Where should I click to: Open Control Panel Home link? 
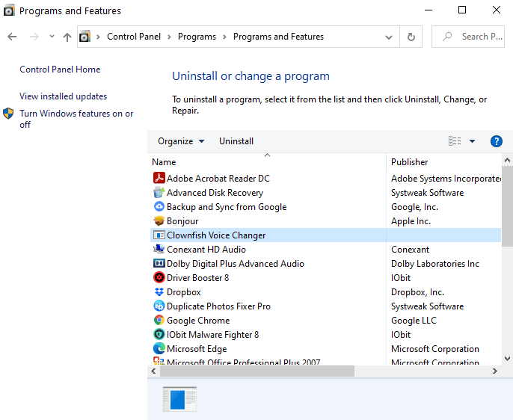click(60, 70)
